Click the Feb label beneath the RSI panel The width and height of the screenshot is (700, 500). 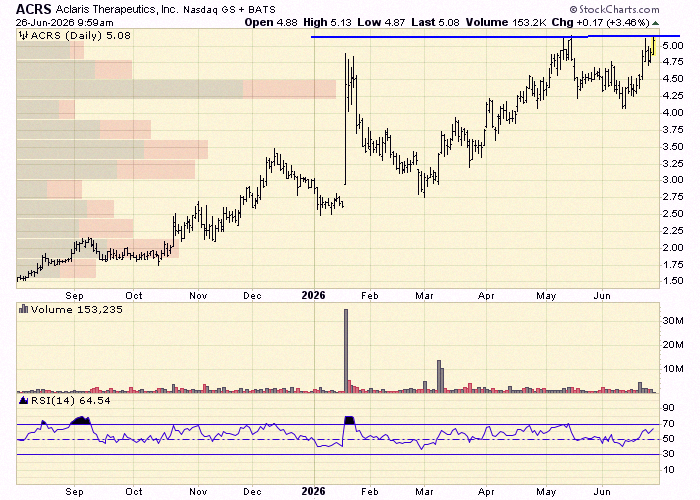coord(370,492)
